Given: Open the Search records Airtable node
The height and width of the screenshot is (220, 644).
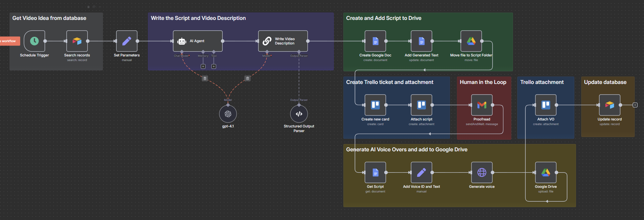Looking at the screenshot, I should pos(77,41).
